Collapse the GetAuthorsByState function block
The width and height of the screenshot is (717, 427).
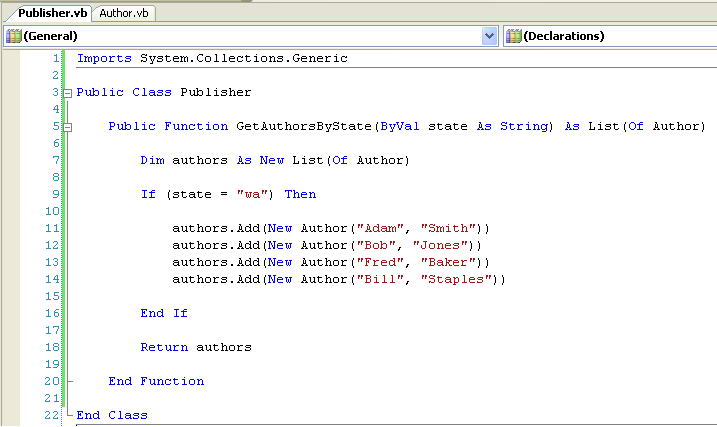click(x=67, y=127)
